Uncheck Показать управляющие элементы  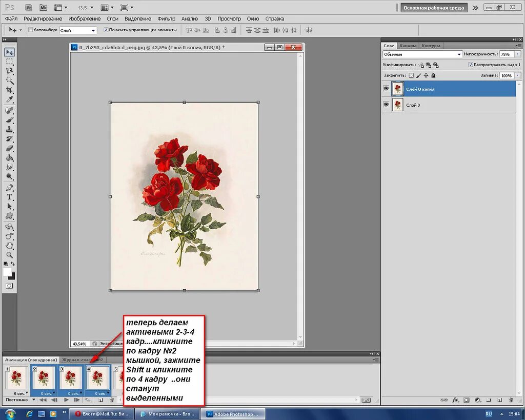[106, 30]
